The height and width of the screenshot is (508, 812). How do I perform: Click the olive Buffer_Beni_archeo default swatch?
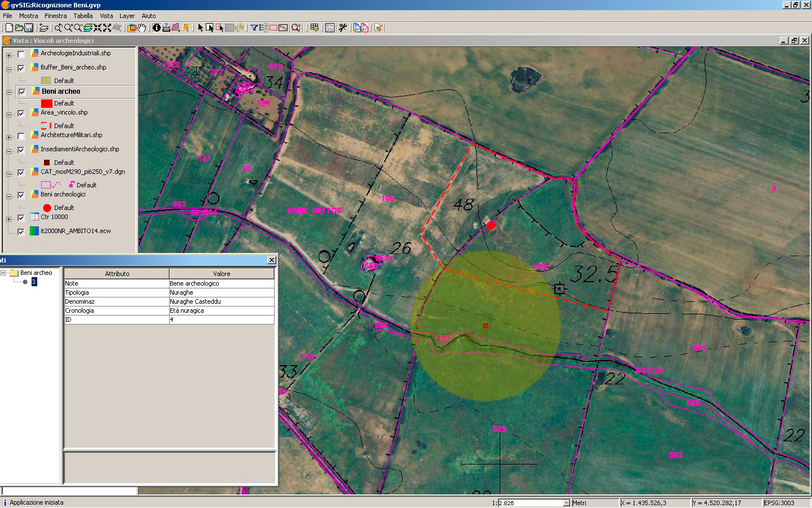coord(46,81)
